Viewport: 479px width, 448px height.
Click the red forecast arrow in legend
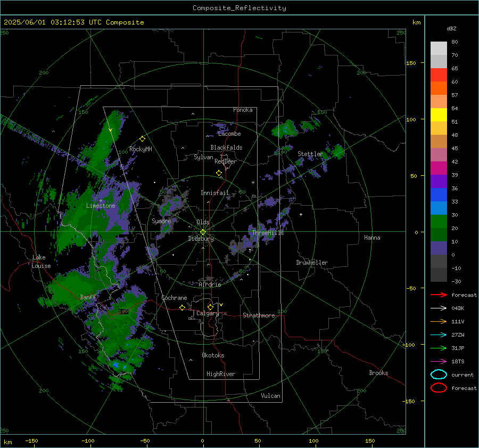pos(439,295)
